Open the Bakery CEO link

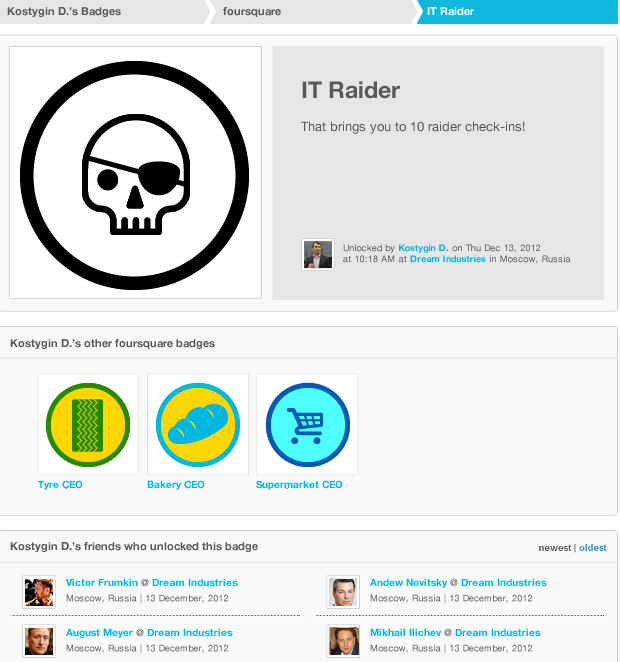coord(176,485)
